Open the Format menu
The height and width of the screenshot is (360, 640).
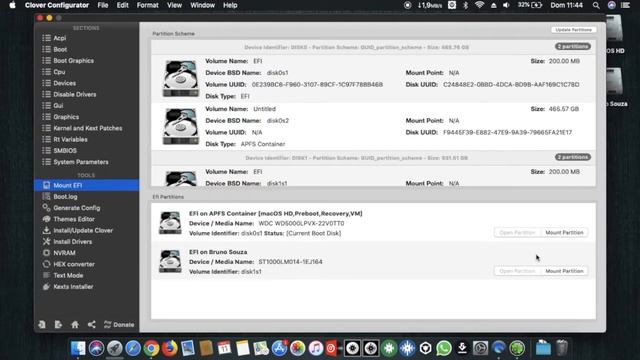147,5
